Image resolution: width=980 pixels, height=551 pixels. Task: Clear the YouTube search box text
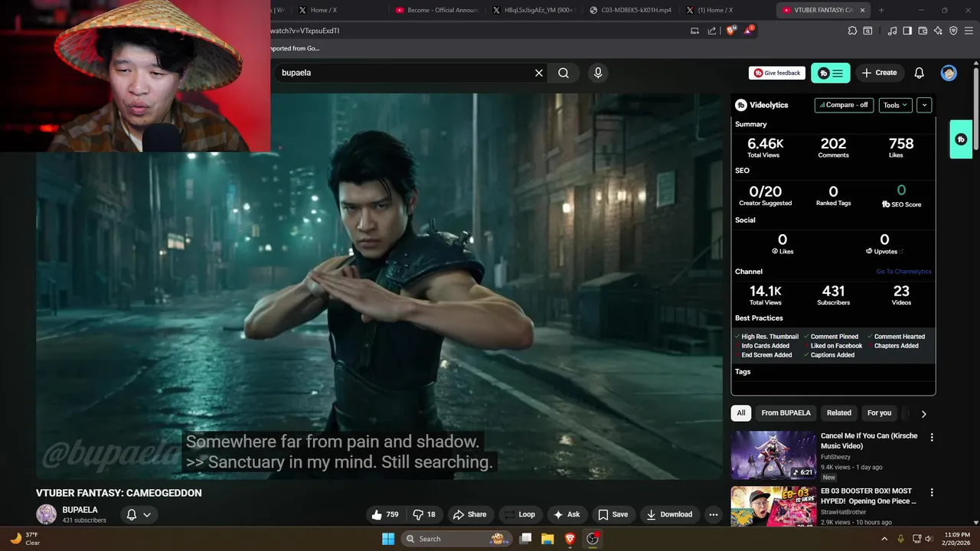click(539, 73)
